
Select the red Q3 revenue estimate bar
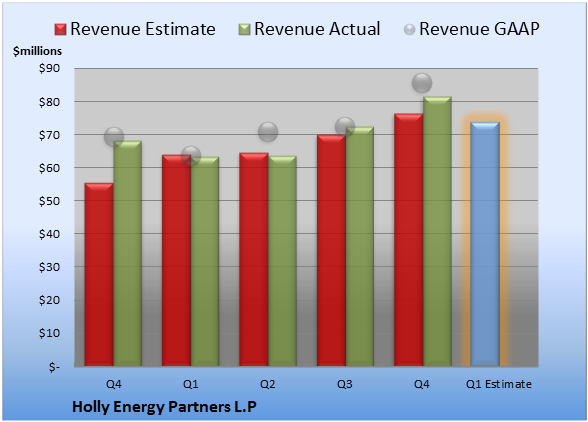(x=331, y=250)
